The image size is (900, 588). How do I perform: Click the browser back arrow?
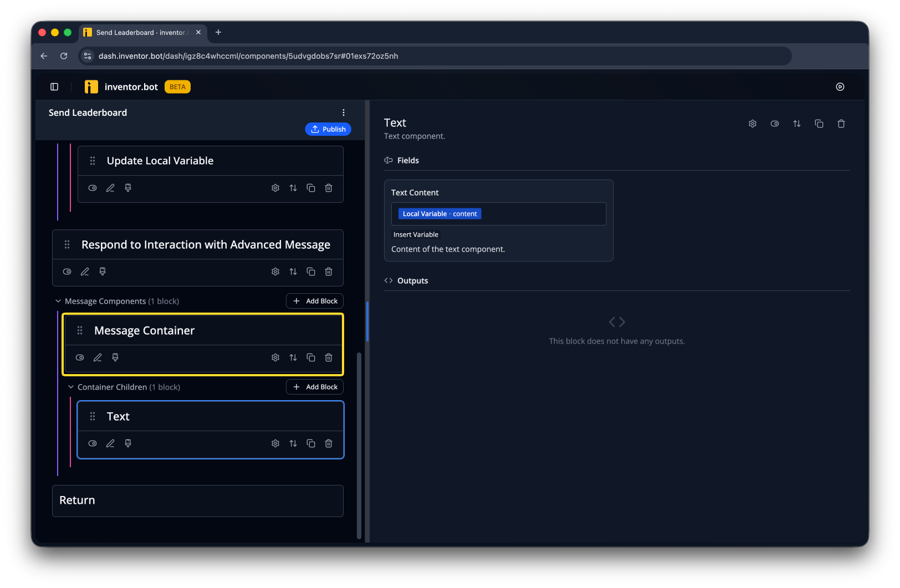click(x=44, y=56)
